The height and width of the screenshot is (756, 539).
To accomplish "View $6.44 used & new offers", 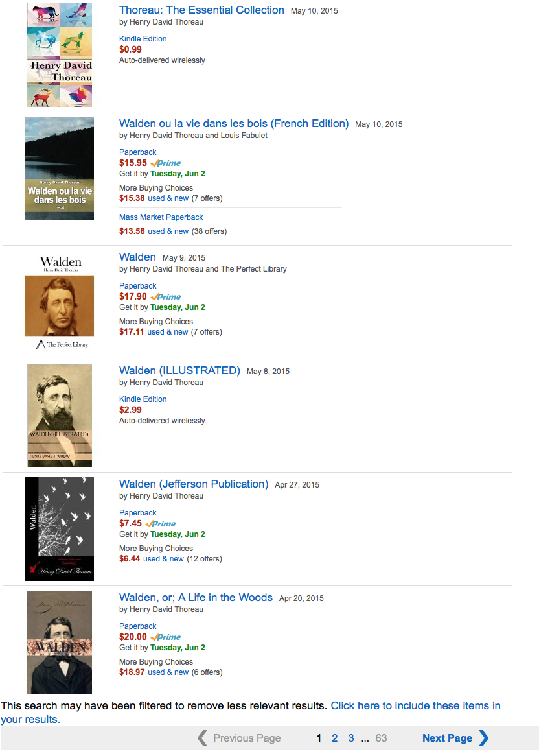I will pyautogui.click(x=151, y=559).
